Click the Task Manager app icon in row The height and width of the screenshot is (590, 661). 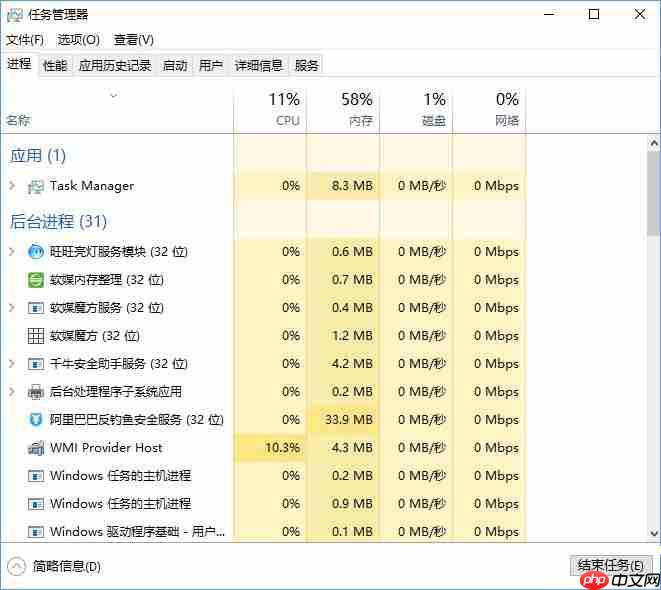(35, 186)
